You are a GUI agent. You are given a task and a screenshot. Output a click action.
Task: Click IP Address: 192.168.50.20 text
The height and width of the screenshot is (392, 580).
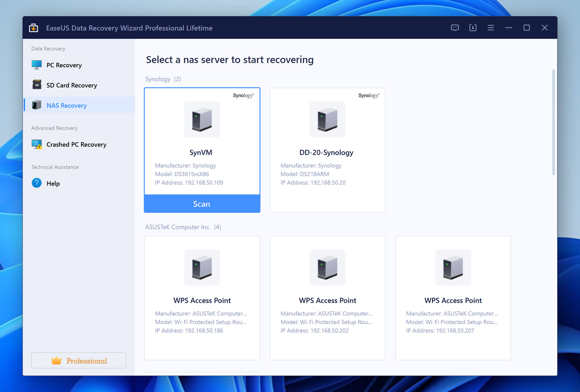(313, 183)
